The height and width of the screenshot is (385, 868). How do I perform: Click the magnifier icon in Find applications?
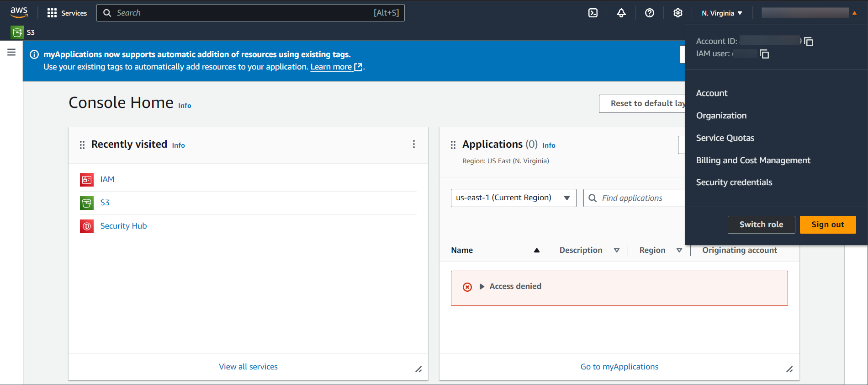[x=593, y=198]
